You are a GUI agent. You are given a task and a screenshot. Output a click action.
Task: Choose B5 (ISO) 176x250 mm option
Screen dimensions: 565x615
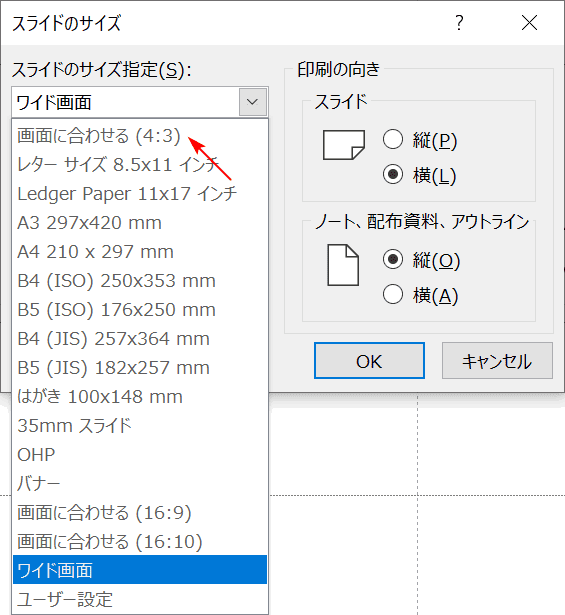pyautogui.click(x=140, y=309)
